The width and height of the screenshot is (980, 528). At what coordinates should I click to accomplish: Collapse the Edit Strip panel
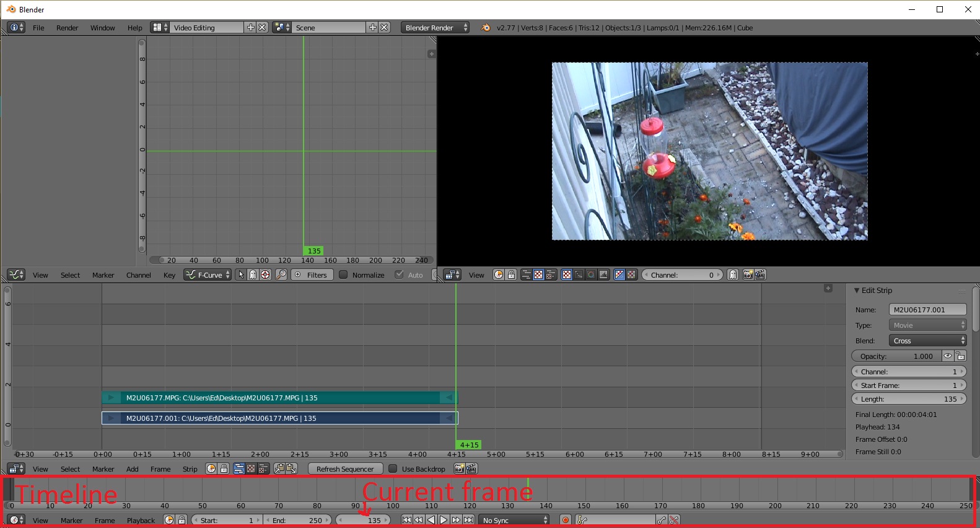[857, 290]
